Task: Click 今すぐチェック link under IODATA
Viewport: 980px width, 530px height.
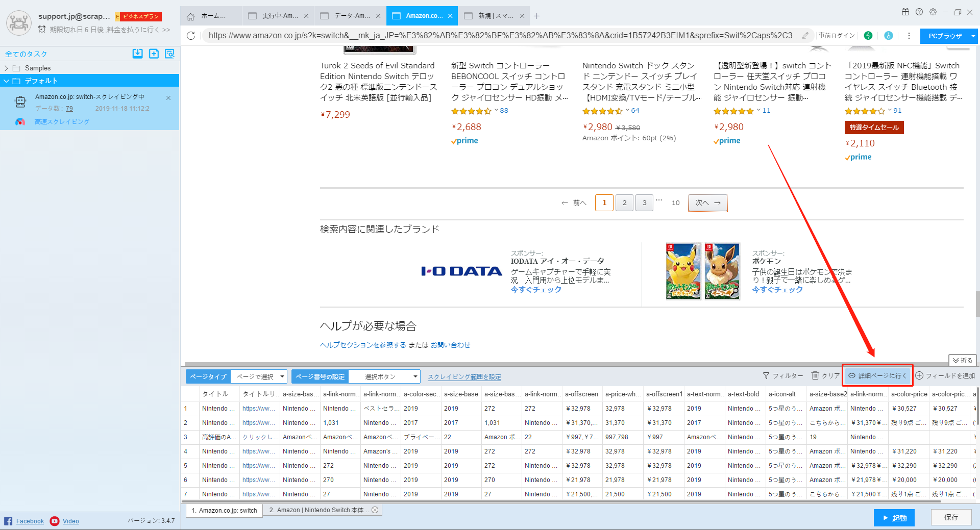Action: coord(536,289)
